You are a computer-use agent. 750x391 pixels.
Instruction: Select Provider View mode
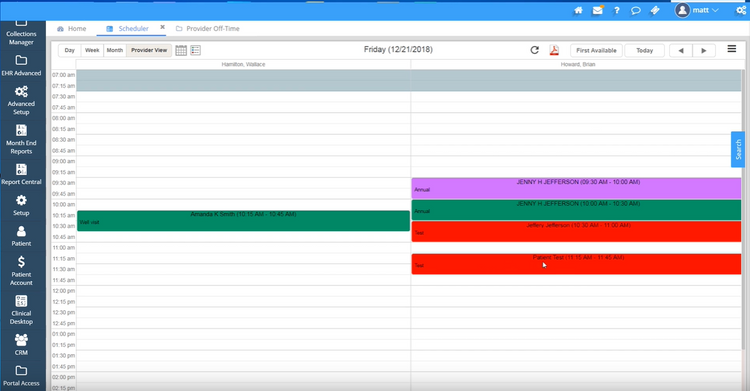click(149, 50)
